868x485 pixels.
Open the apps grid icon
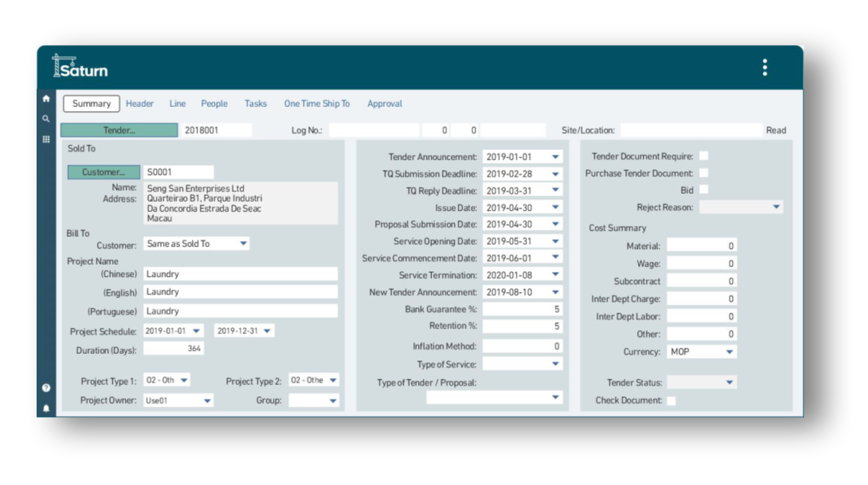(46, 139)
